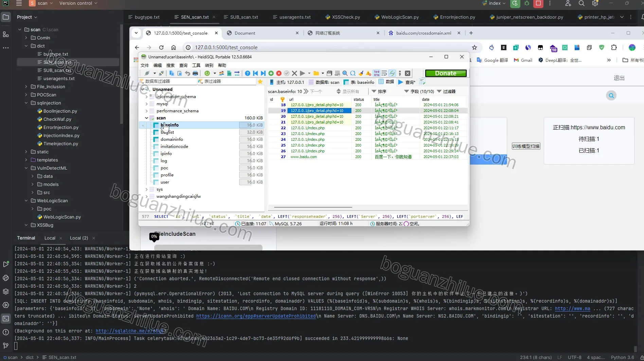644x361 pixels.
Task: Toggle word wrap in the HeidiSQL toolbar
Action: (x=384, y=73)
